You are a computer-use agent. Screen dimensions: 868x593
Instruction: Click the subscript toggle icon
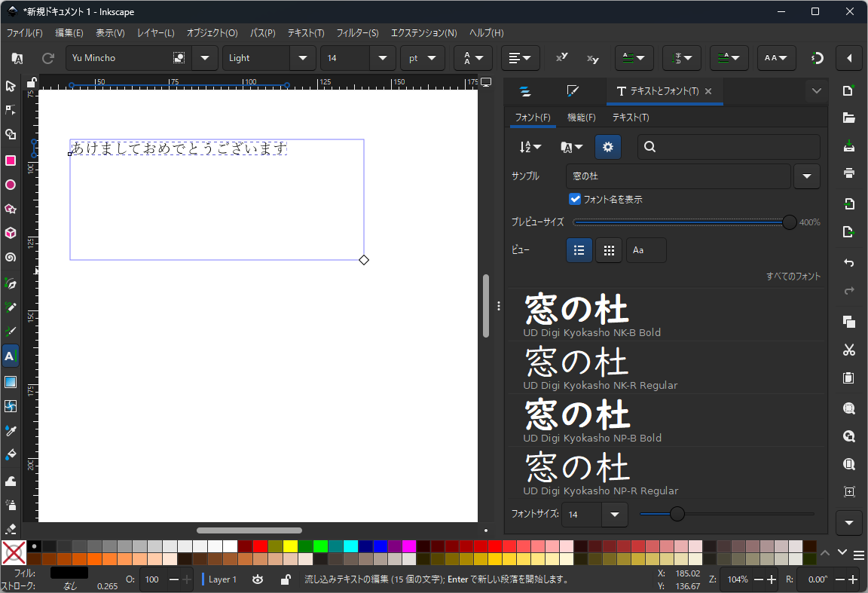point(592,59)
